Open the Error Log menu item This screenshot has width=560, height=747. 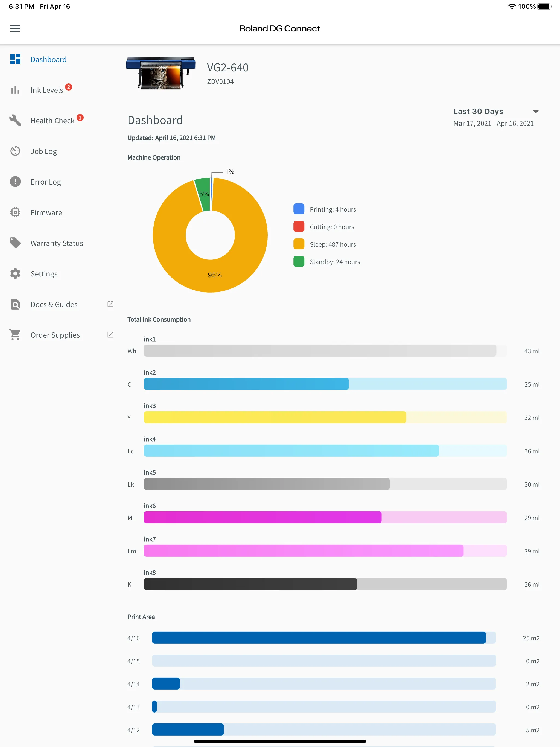coord(46,182)
